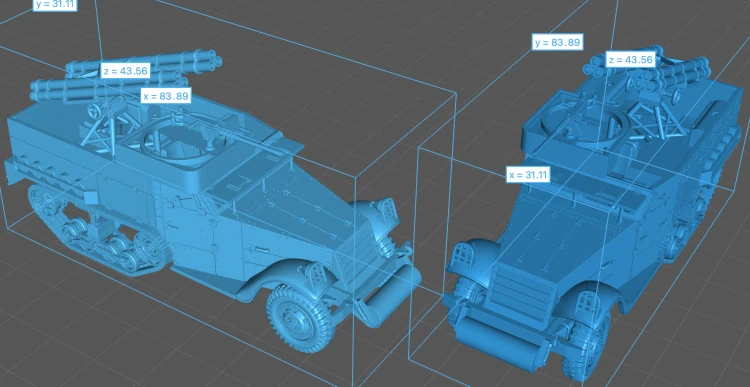Click the "y = 83.89" dimension label
Screen dimensions: 750x387
(x=558, y=42)
